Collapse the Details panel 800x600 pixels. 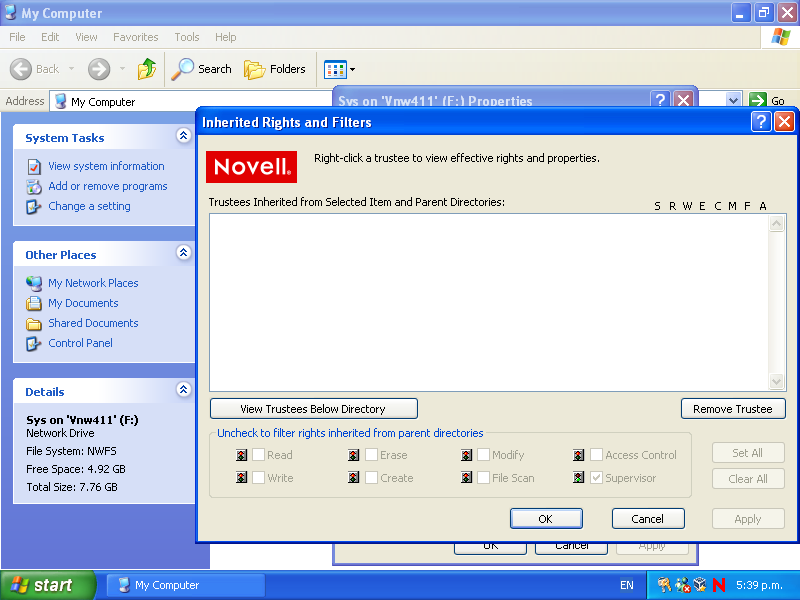pos(184,390)
